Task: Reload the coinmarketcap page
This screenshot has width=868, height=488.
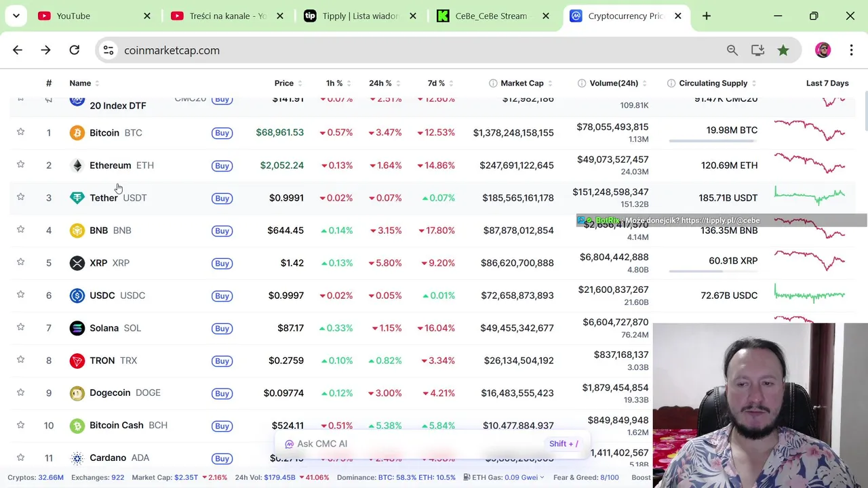Action: pyautogui.click(x=75, y=50)
